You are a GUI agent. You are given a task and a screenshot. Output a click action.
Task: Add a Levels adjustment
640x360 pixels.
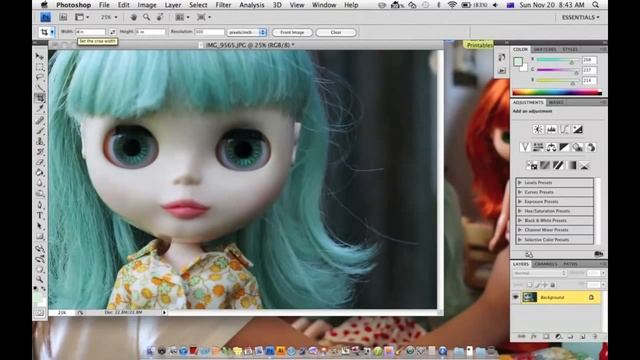551,129
